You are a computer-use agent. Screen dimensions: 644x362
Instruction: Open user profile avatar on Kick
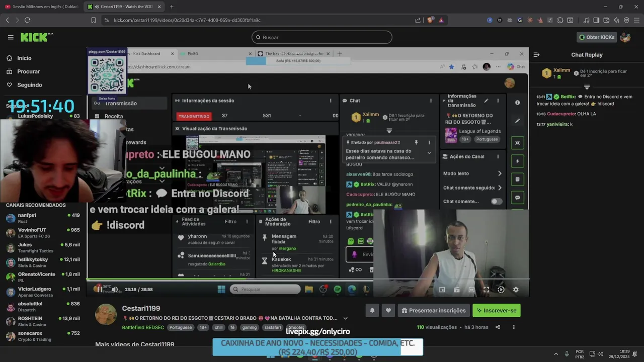(625, 37)
